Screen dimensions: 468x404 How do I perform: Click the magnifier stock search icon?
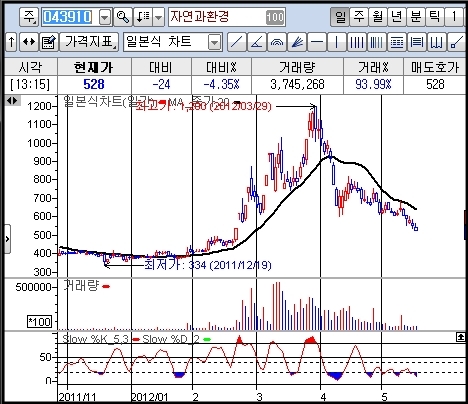pos(123,17)
